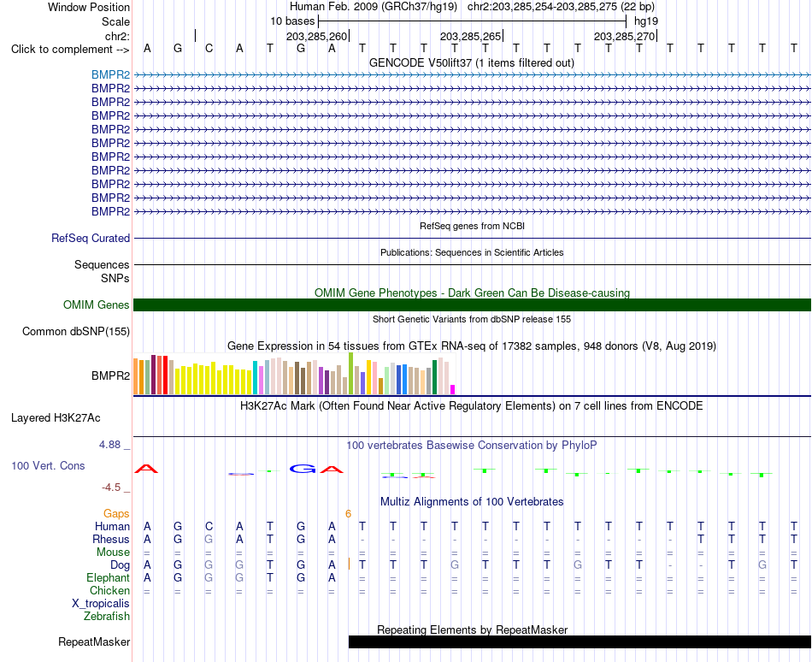The height and width of the screenshot is (662, 812).
Task: Click the orange "Gaps" label
Action: click(x=116, y=513)
